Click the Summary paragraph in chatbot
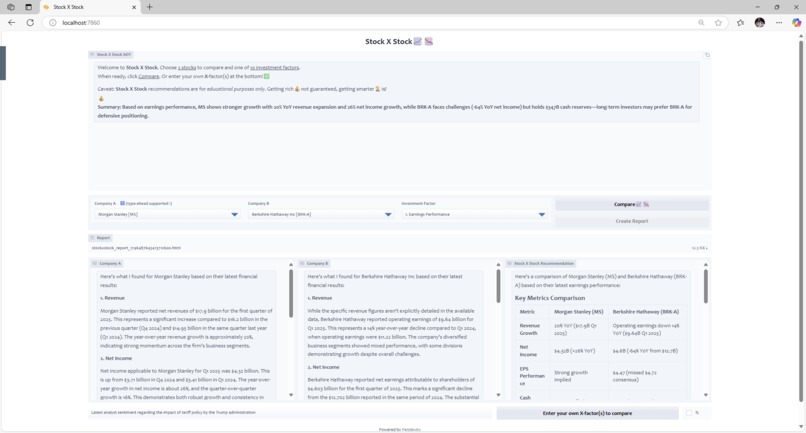This screenshot has width=806, height=433. point(395,111)
